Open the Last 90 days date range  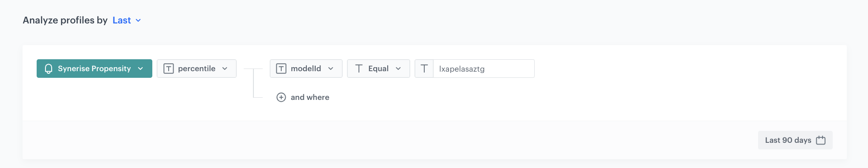[795, 140]
